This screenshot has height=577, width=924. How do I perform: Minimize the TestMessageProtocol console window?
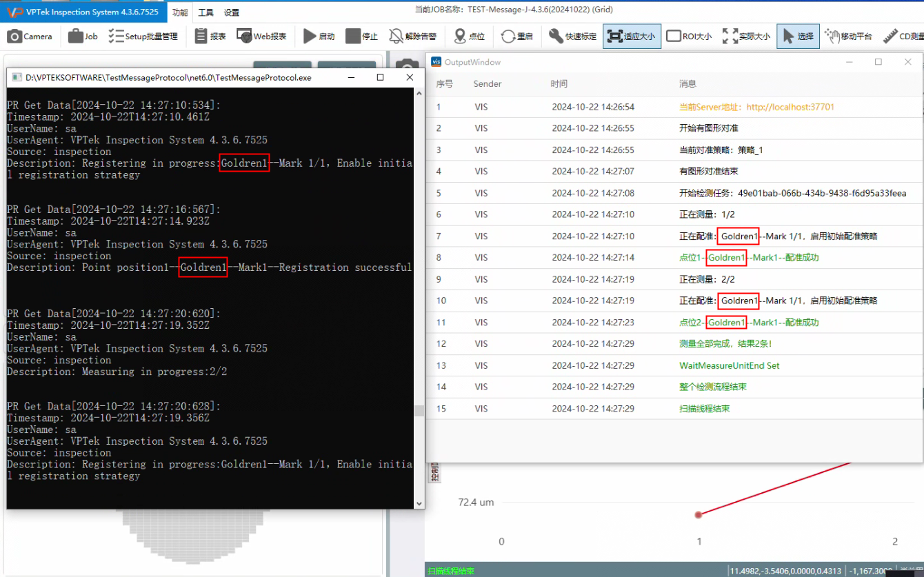350,77
